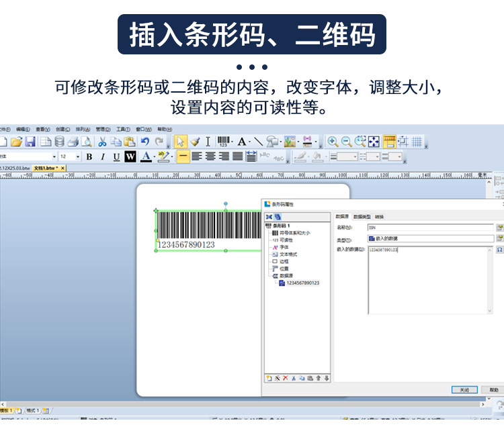The image size is (504, 431).
Task: Zoom in with plus magnifier
Action: click(333, 142)
